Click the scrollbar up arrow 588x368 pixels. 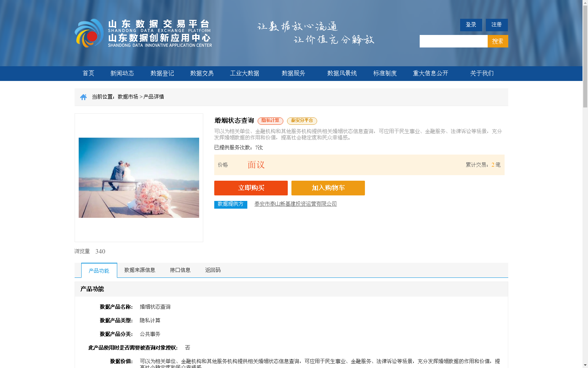tap(585, 3)
